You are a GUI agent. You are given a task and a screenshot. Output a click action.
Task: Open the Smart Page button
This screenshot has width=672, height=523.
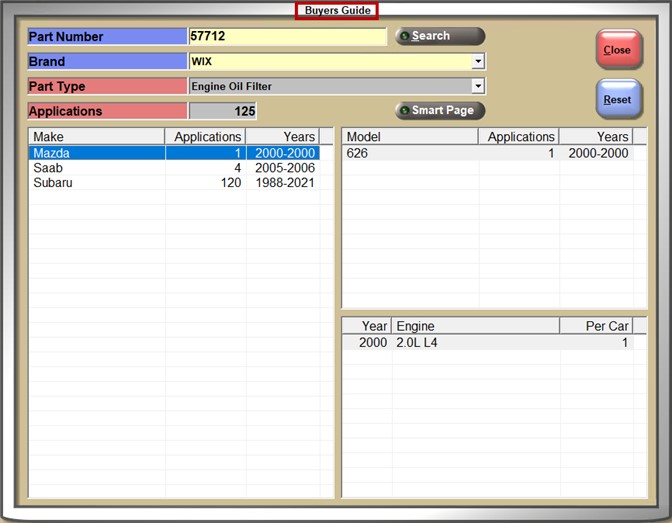coord(440,110)
